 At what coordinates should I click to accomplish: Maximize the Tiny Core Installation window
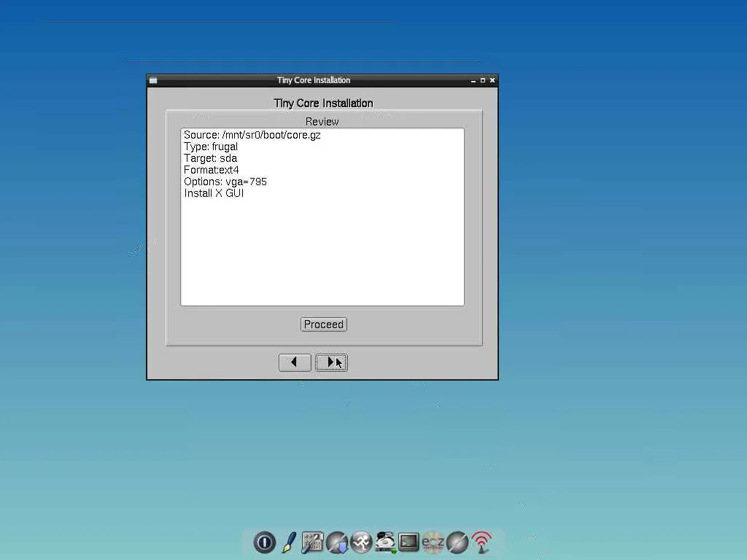483,80
